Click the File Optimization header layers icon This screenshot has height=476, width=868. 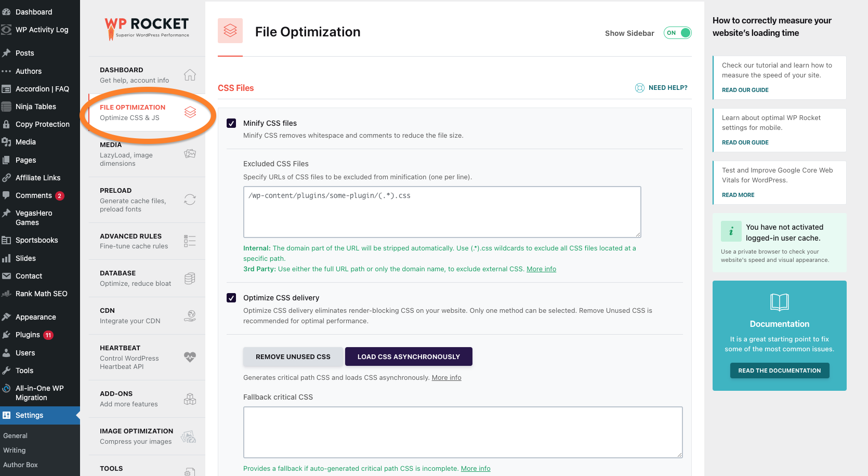[x=230, y=31]
